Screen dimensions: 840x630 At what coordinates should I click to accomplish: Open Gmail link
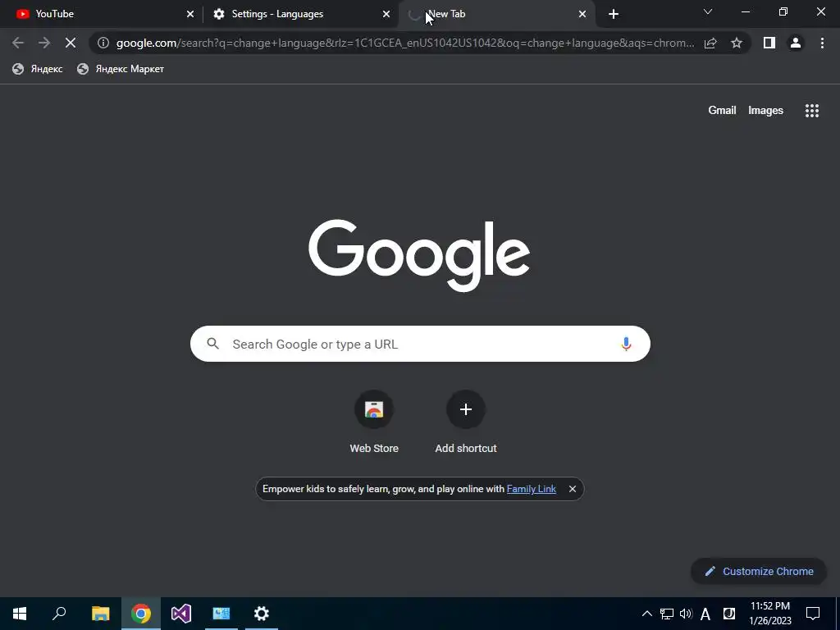(x=722, y=111)
